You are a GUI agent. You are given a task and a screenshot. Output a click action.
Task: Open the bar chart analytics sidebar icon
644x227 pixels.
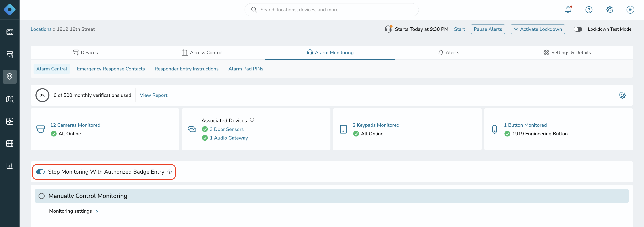[x=10, y=166]
